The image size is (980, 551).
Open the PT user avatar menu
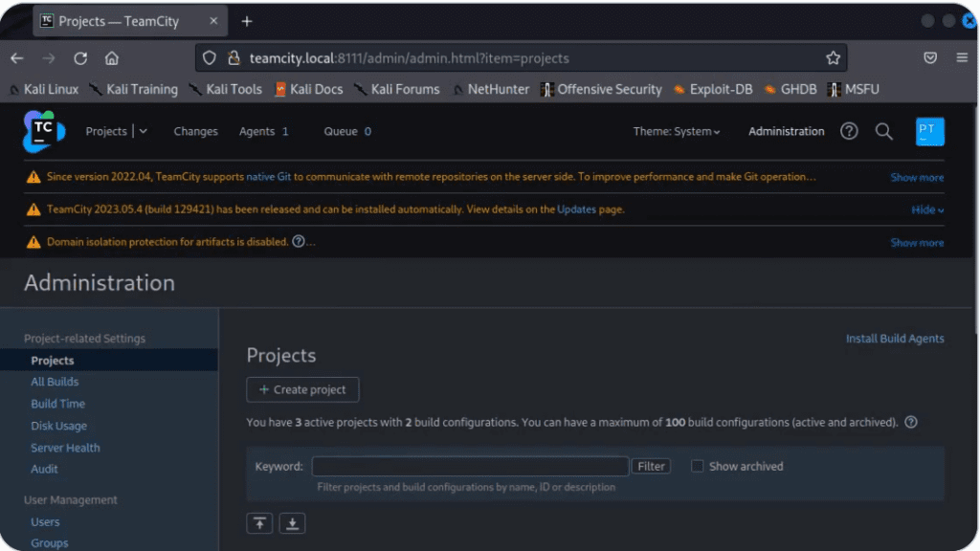click(x=929, y=131)
